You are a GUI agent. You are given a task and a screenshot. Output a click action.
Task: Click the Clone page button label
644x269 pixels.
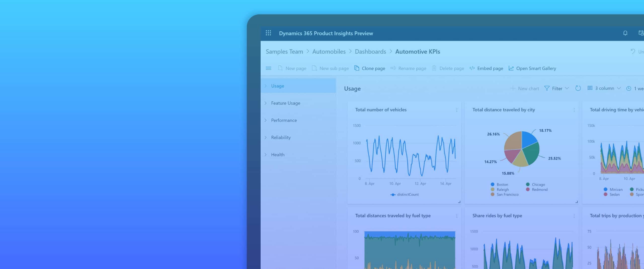(x=373, y=68)
